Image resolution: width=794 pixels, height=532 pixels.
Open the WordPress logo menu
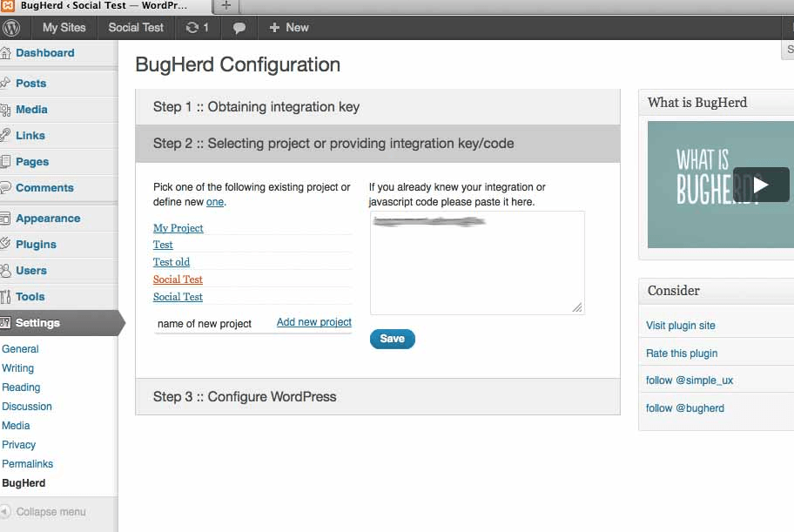(11, 27)
